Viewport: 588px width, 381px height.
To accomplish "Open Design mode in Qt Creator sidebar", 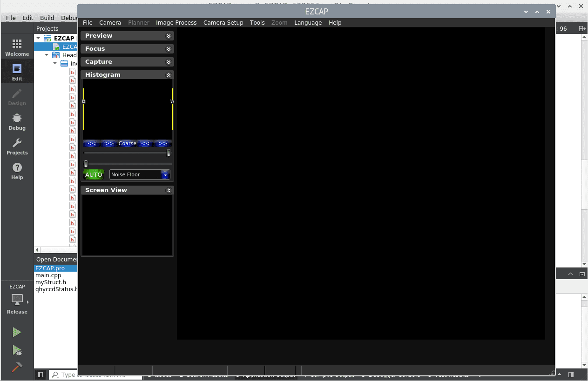I will (17, 97).
